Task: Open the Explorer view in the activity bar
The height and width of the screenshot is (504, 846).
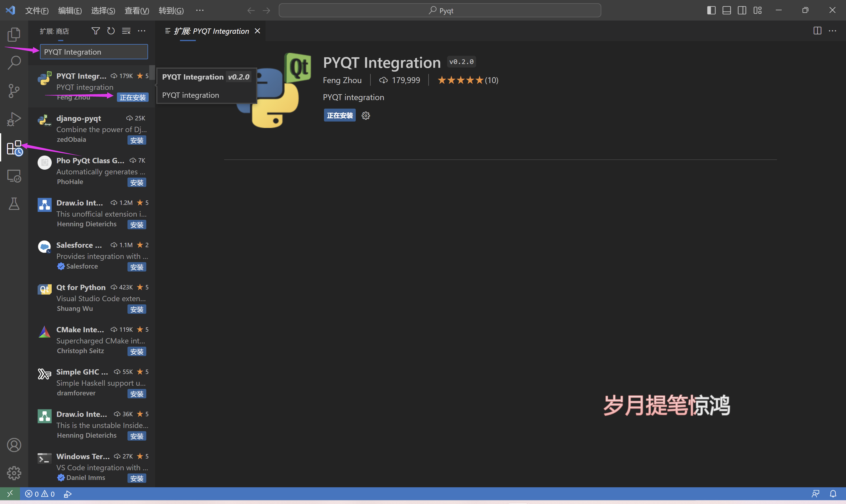Action: click(14, 34)
